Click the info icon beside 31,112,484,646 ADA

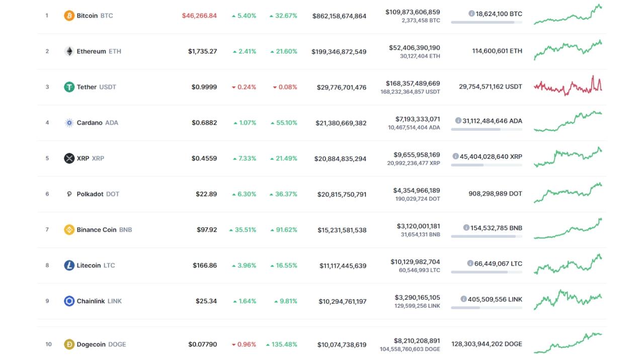point(458,121)
